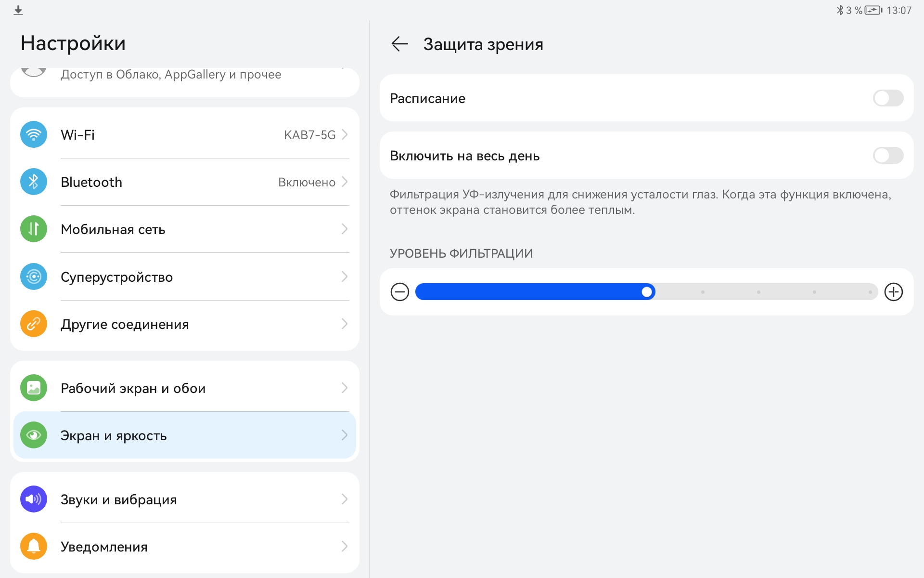Toggle the Расписание switch
This screenshot has height=578, width=924.
[888, 98]
